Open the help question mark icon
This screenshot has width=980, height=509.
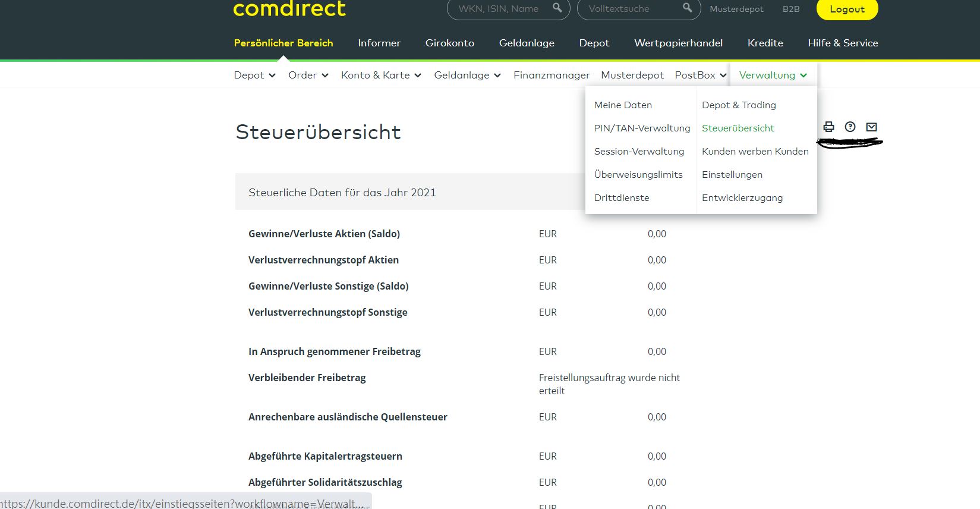pyautogui.click(x=850, y=127)
